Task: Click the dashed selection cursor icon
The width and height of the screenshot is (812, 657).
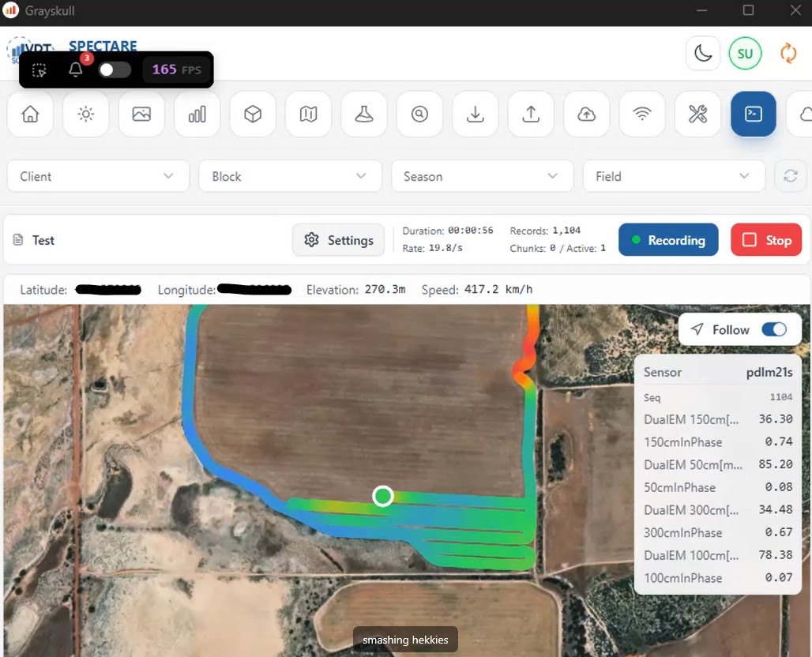Action: [39, 70]
